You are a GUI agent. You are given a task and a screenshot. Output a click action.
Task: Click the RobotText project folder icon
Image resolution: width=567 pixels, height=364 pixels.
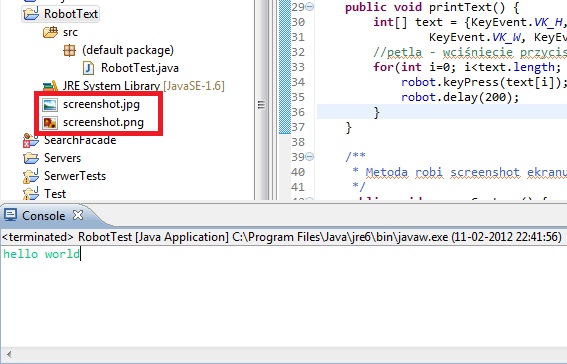tap(31, 14)
